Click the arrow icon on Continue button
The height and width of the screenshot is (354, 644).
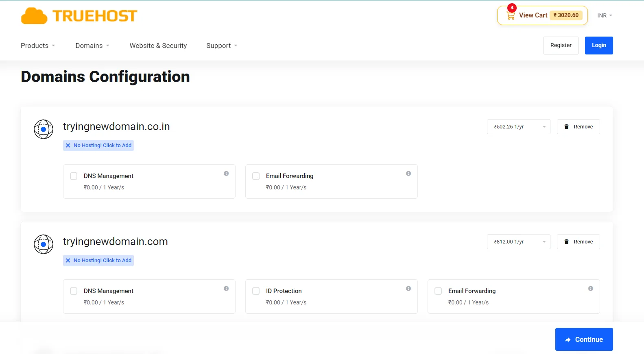568,340
